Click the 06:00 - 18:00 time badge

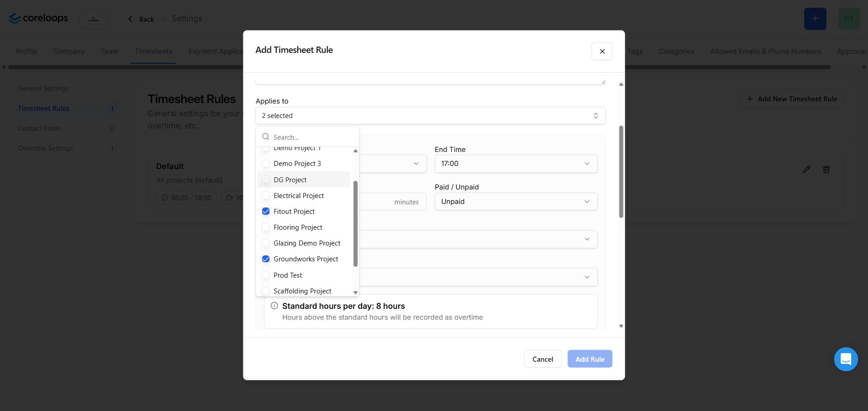(186, 198)
